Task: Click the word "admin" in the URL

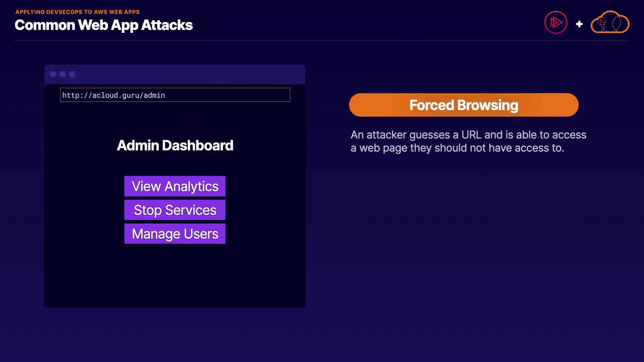Action: pos(154,96)
